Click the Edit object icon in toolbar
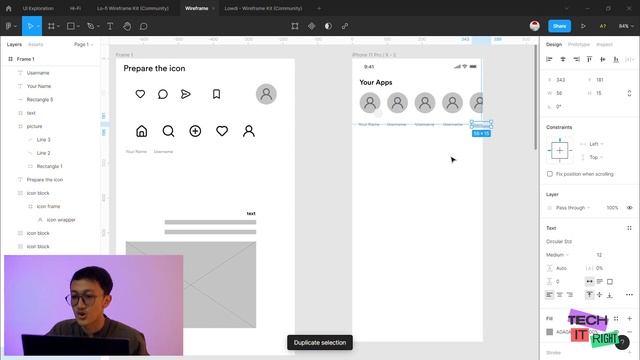 pyautogui.click(x=295, y=26)
